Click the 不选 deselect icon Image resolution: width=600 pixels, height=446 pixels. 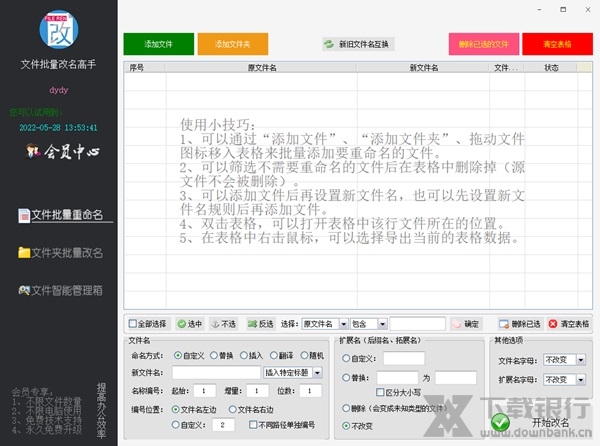(x=215, y=324)
